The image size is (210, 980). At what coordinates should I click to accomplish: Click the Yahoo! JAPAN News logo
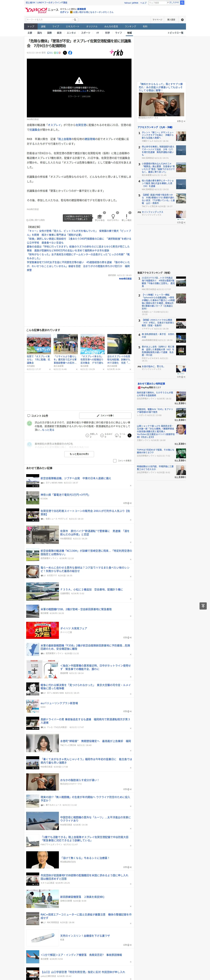(42, 10)
